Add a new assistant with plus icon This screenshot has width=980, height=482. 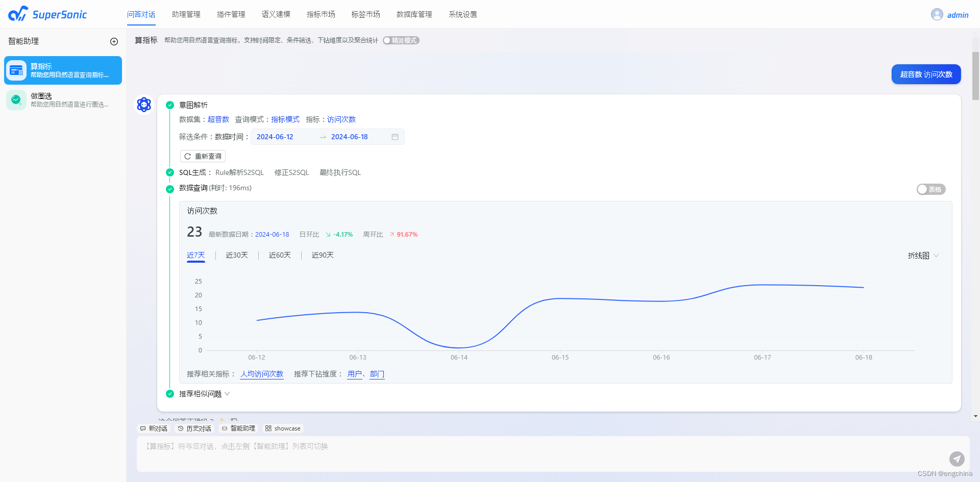pyautogui.click(x=114, y=42)
